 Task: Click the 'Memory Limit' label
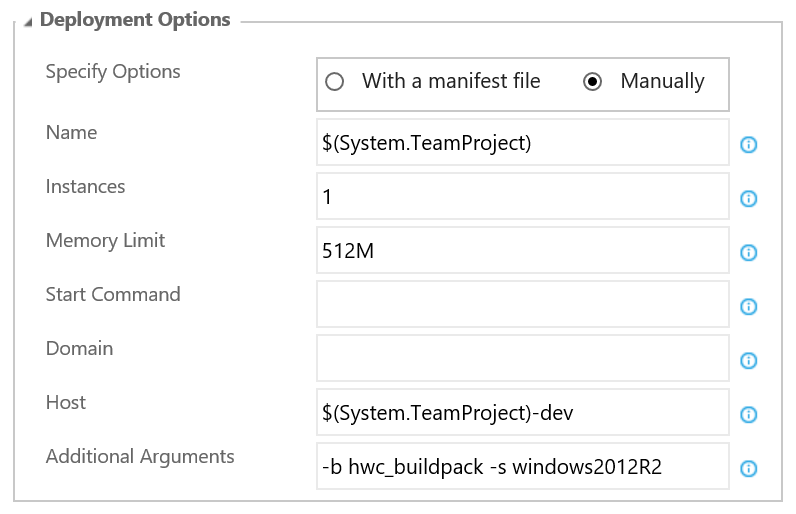(x=106, y=241)
